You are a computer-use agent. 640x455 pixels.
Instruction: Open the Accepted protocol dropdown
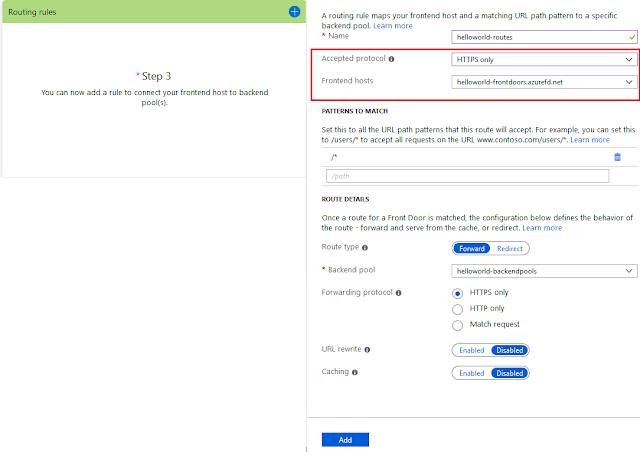(544, 60)
